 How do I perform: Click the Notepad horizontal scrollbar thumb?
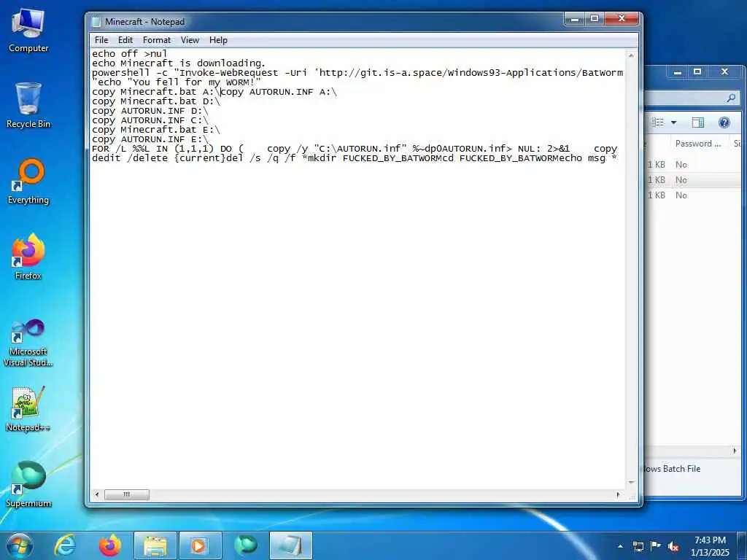127,495
